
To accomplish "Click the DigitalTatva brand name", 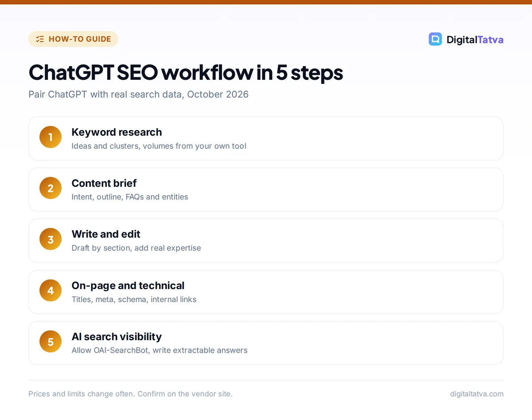I will pos(475,39).
